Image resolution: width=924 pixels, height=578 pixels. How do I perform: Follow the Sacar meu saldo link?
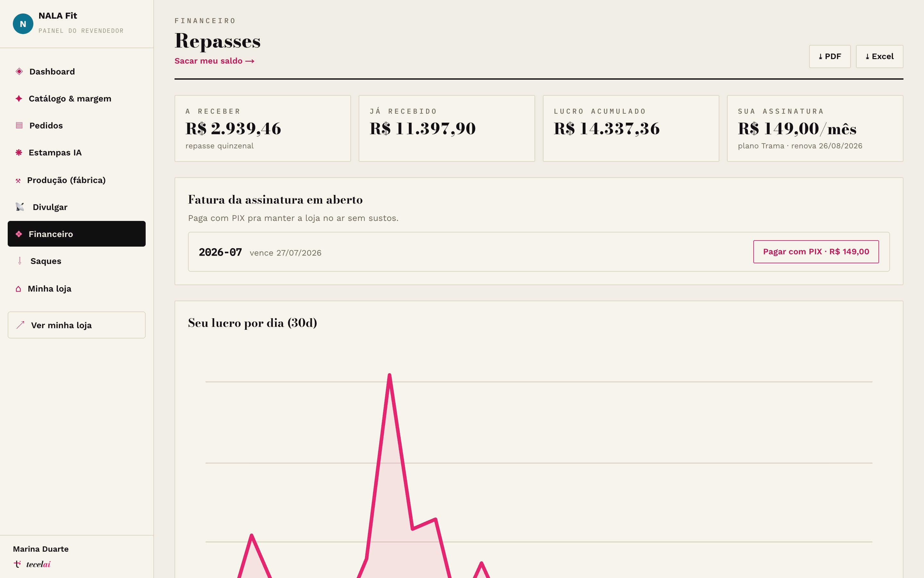pos(214,61)
